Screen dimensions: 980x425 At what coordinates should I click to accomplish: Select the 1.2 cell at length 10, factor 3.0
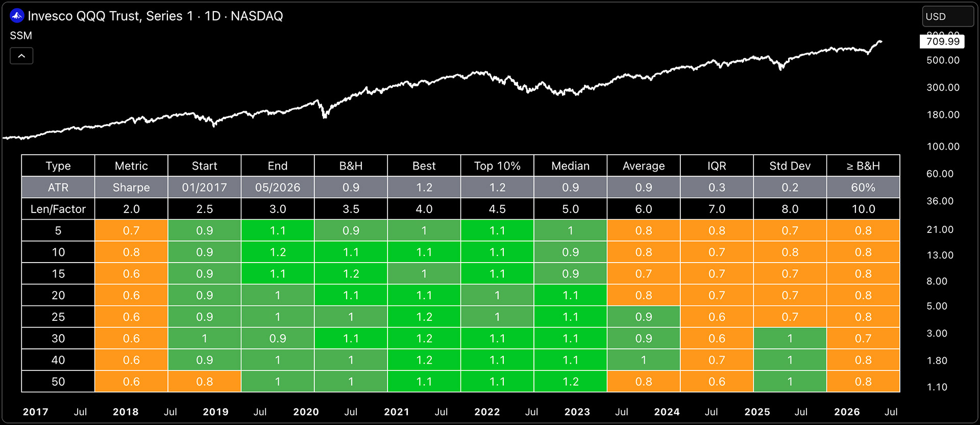(x=278, y=252)
